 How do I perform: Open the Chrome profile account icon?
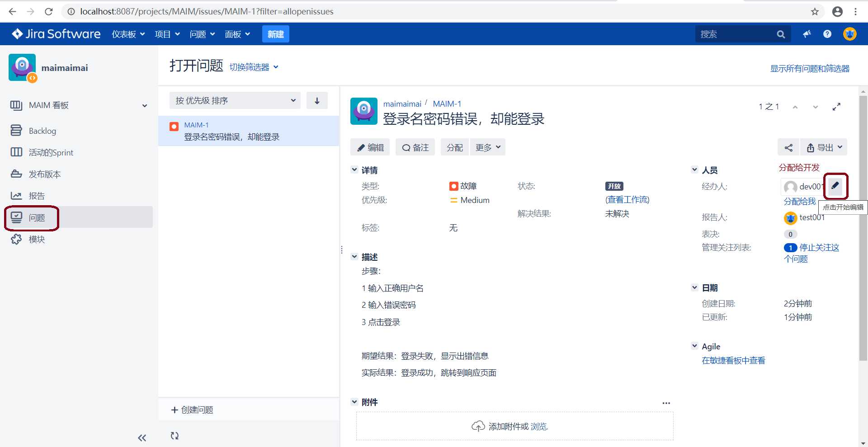tap(837, 11)
